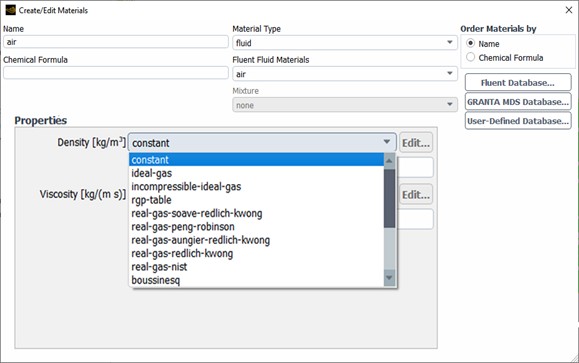This screenshot has height=363, width=579.
Task: Click Edit button next to Density
Action: tap(416, 143)
